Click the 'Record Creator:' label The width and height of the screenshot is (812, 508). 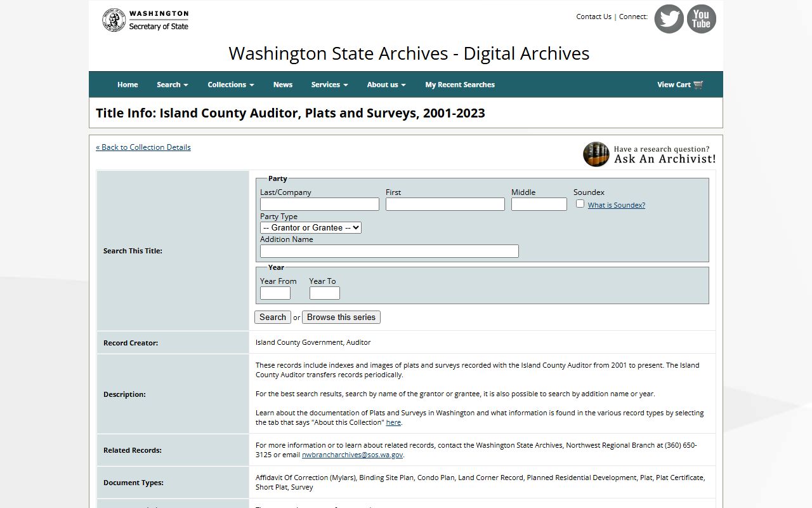tap(131, 343)
